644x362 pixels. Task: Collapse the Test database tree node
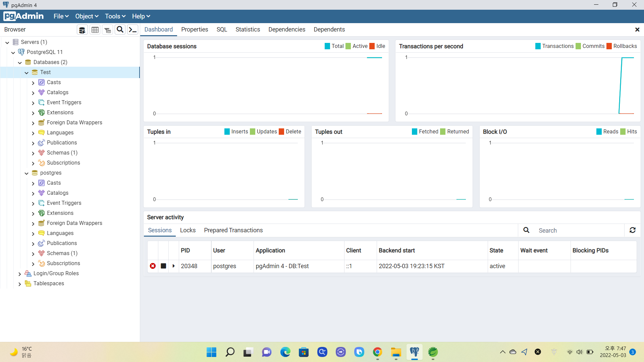pos(26,73)
